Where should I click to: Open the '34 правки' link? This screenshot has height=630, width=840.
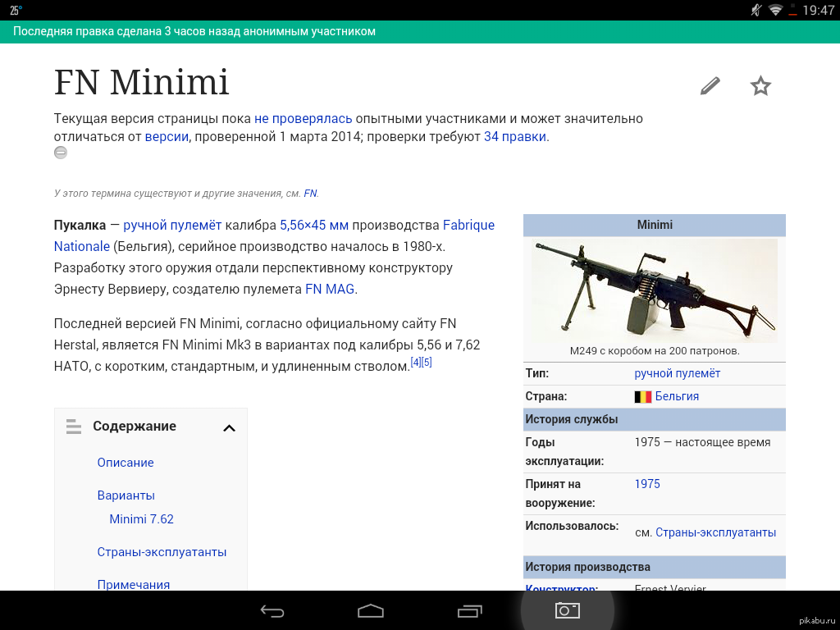tap(515, 137)
